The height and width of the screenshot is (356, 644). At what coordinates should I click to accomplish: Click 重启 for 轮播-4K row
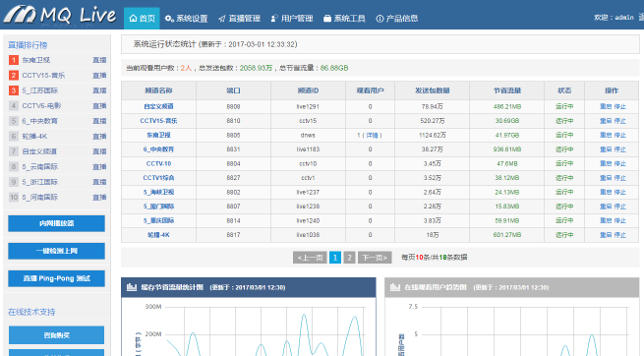pyautogui.click(x=606, y=235)
